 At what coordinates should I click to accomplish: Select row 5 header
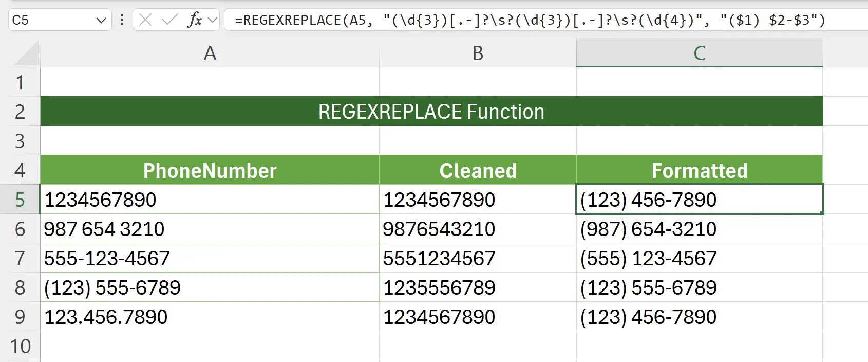20,200
